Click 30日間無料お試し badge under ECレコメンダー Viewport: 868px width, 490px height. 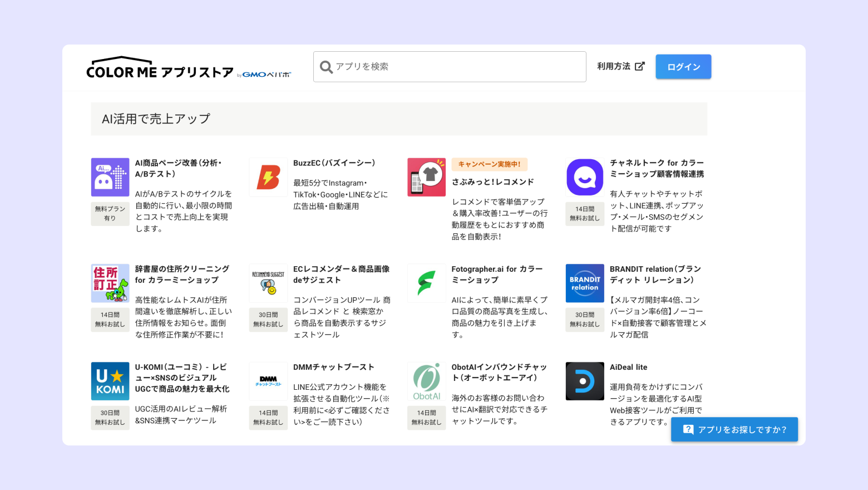tap(268, 320)
